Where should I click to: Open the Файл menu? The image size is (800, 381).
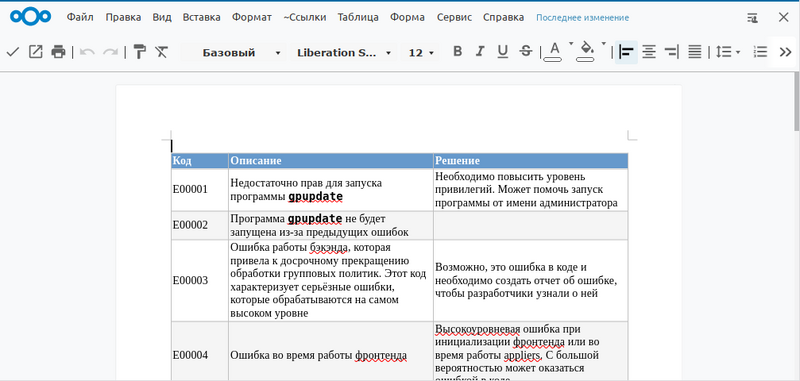80,17
